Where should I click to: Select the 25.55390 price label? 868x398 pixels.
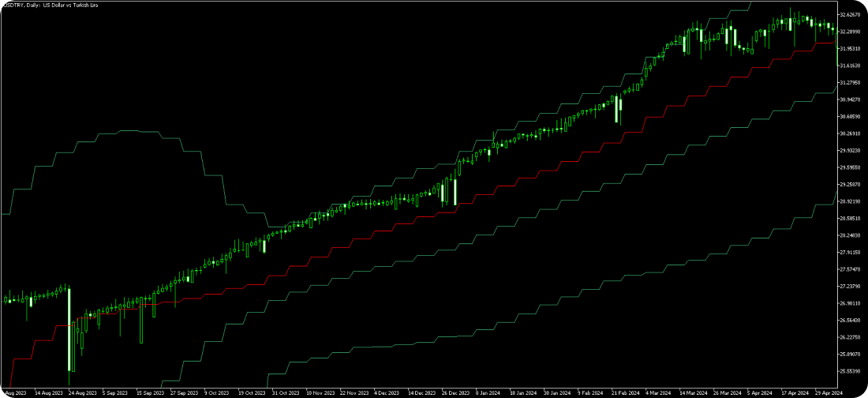click(851, 371)
